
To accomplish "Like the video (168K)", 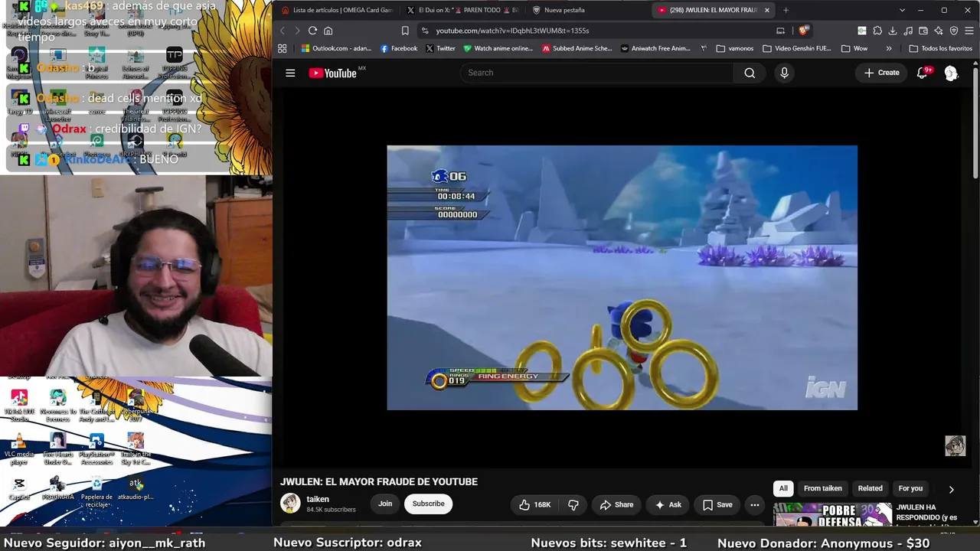I will coord(534,504).
